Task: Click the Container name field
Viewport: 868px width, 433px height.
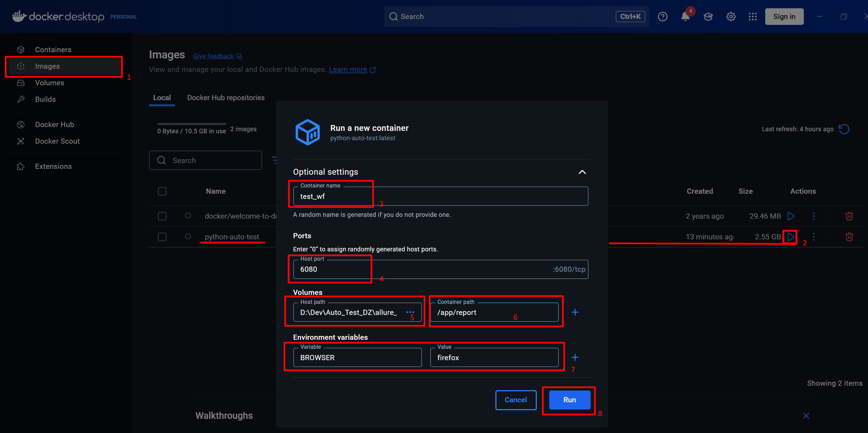Action: [x=441, y=196]
